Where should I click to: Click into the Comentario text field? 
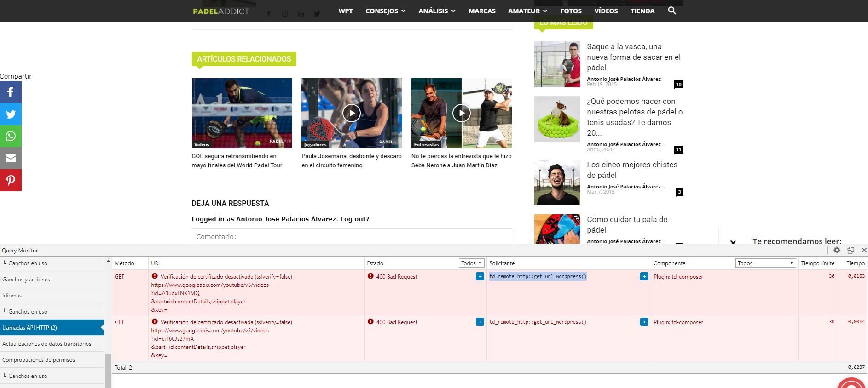point(352,236)
